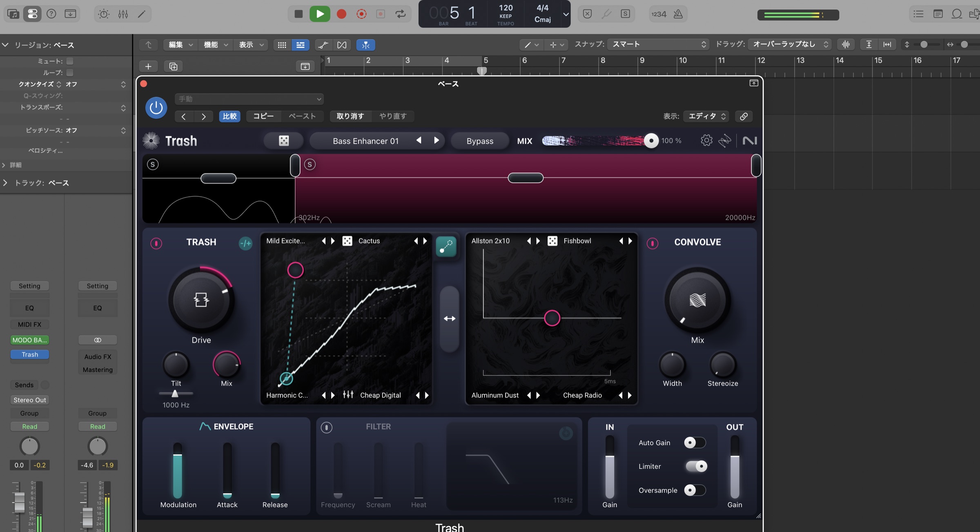This screenshot has height=532, width=980.
Task: Open the List Editors icon
Action: [x=918, y=14]
